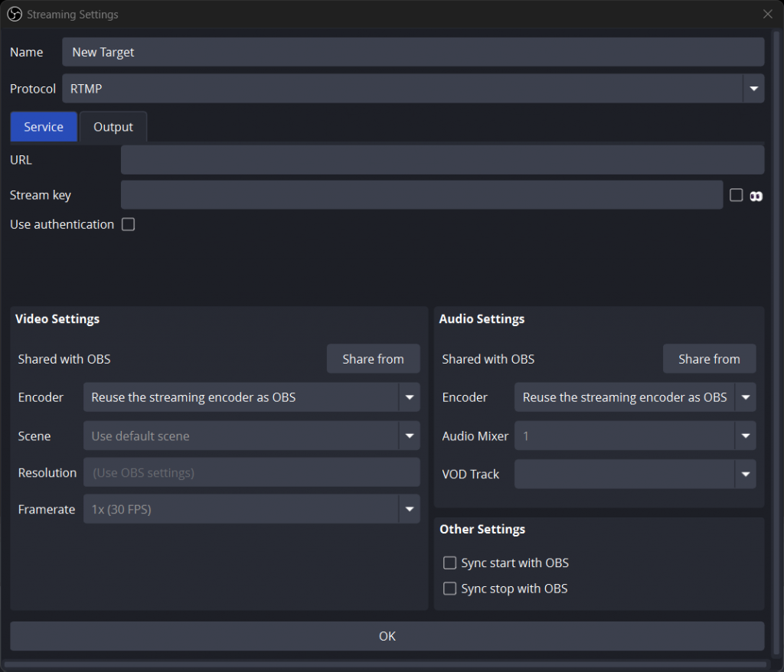Expand the Audio Mixer dropdown
This screenshot has width=784, height=672.
[x=745, y=436]
